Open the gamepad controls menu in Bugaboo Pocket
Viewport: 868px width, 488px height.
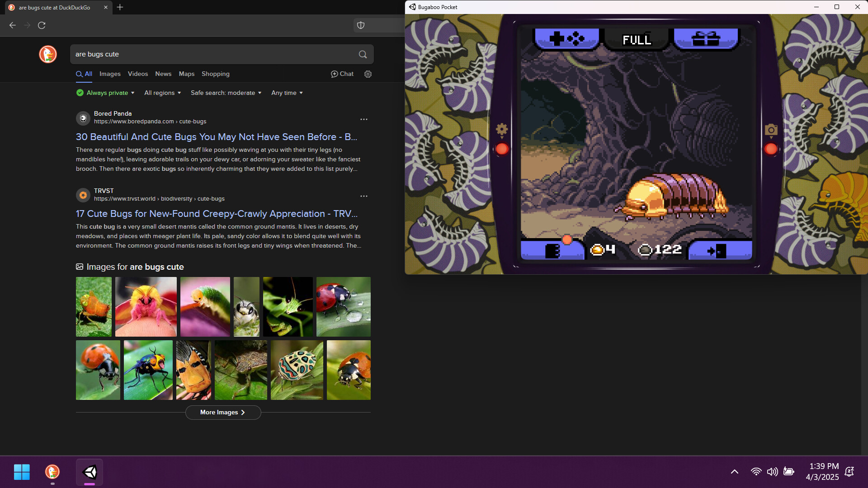tap(566, 39)
